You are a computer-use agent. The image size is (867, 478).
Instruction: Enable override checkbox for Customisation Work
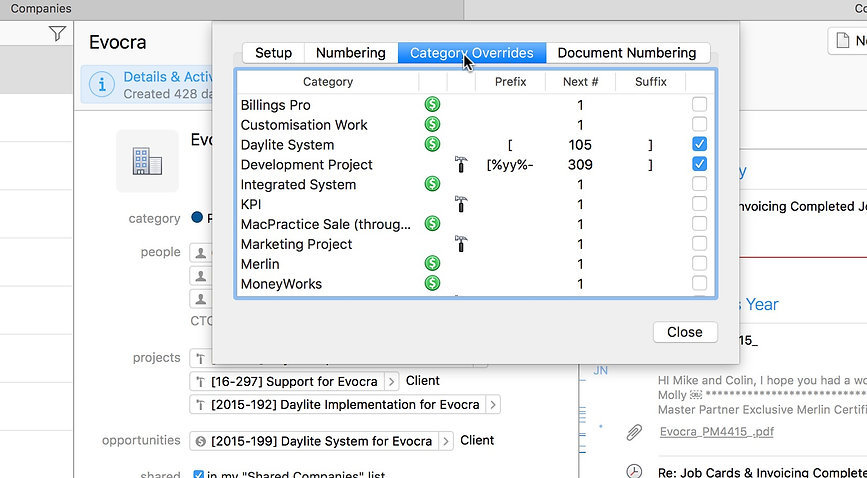[x=699, y=124]
